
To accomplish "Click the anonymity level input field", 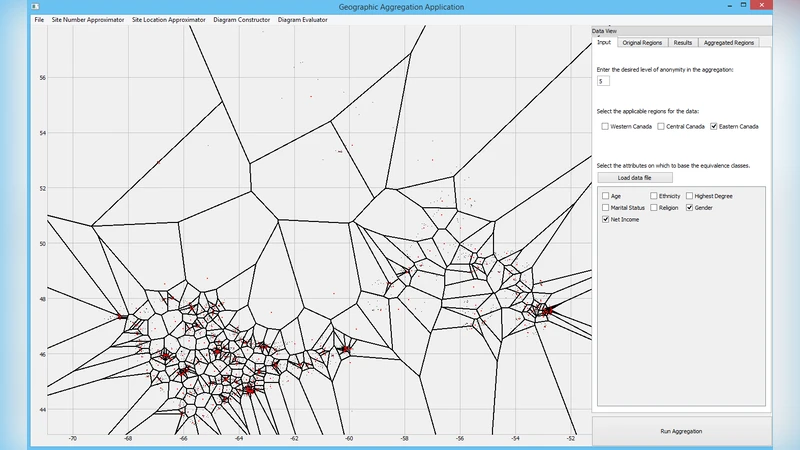I will coord(604,81).
